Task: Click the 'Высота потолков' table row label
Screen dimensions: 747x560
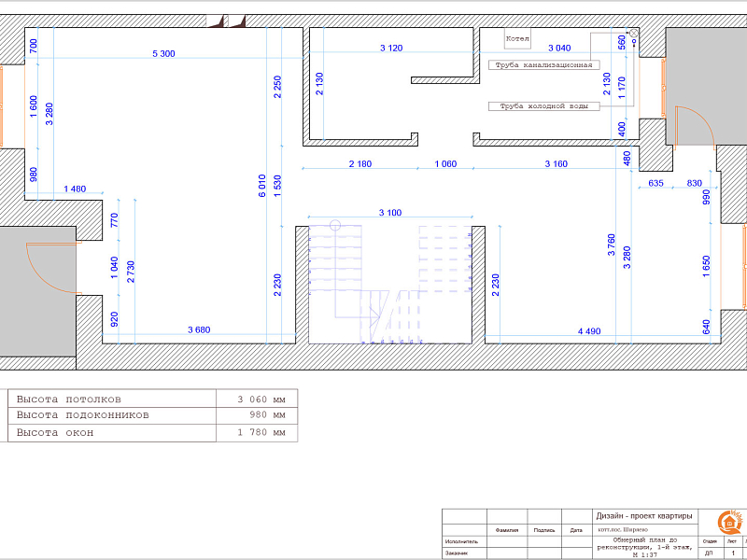Action: (68, 399)
